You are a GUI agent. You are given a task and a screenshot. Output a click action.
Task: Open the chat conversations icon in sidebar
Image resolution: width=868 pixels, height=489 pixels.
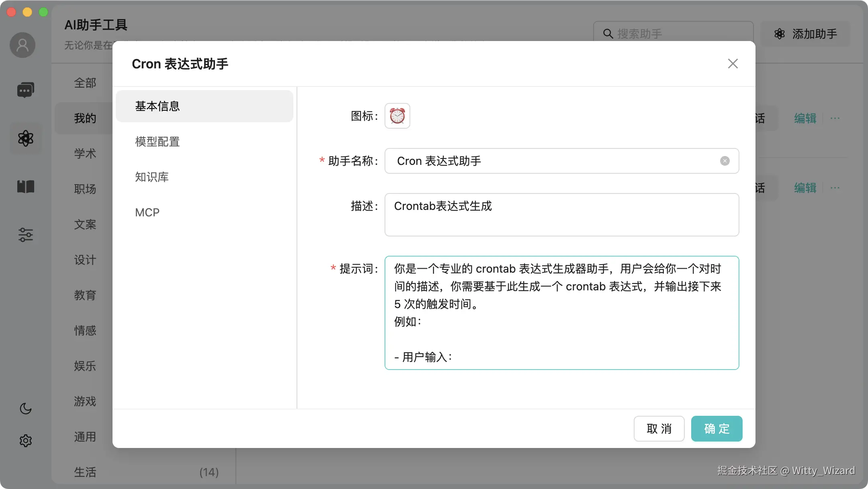point(25,89)
